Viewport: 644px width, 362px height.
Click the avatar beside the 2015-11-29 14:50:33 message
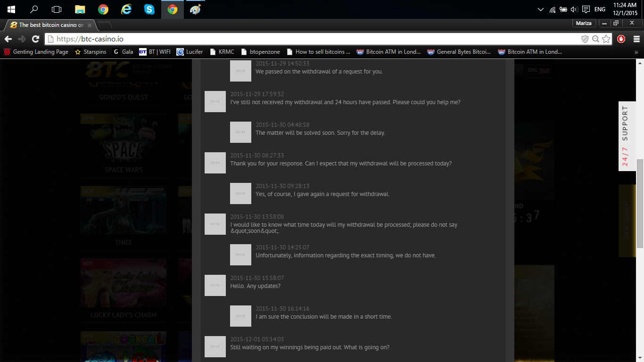tap(240, 71)
